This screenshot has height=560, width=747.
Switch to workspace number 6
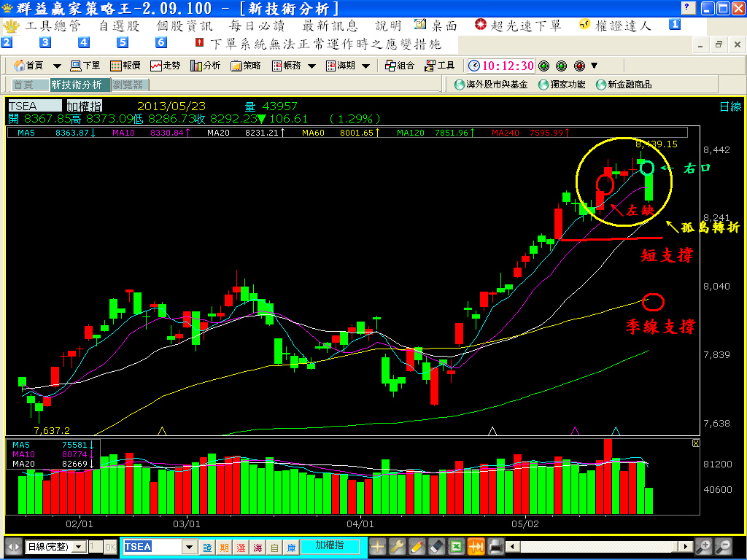coord(161,42)
